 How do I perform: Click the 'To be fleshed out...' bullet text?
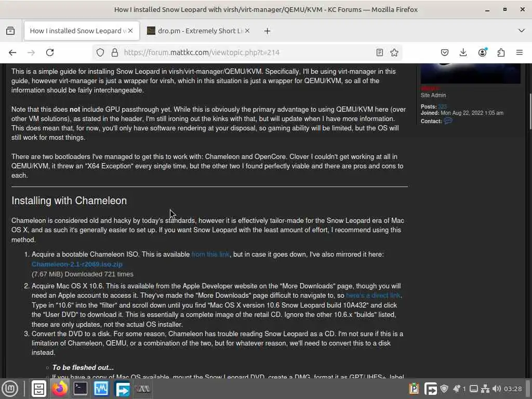point(83,367)
